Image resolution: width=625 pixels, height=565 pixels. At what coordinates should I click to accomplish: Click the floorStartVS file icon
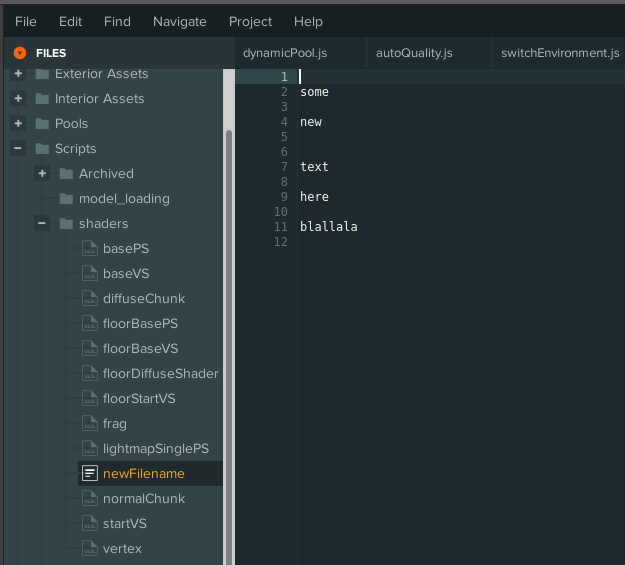pos(90,398)
